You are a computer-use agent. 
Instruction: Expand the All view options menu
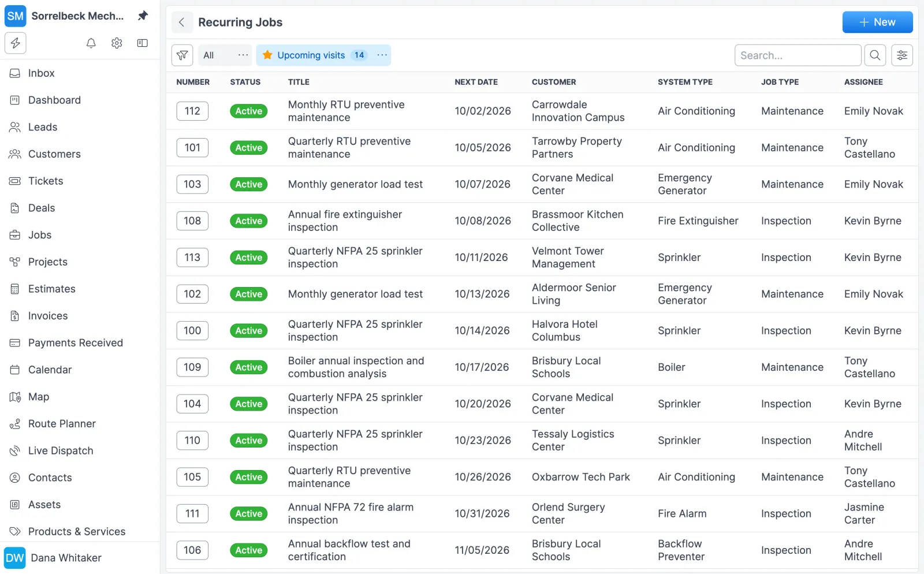(243, 55)
